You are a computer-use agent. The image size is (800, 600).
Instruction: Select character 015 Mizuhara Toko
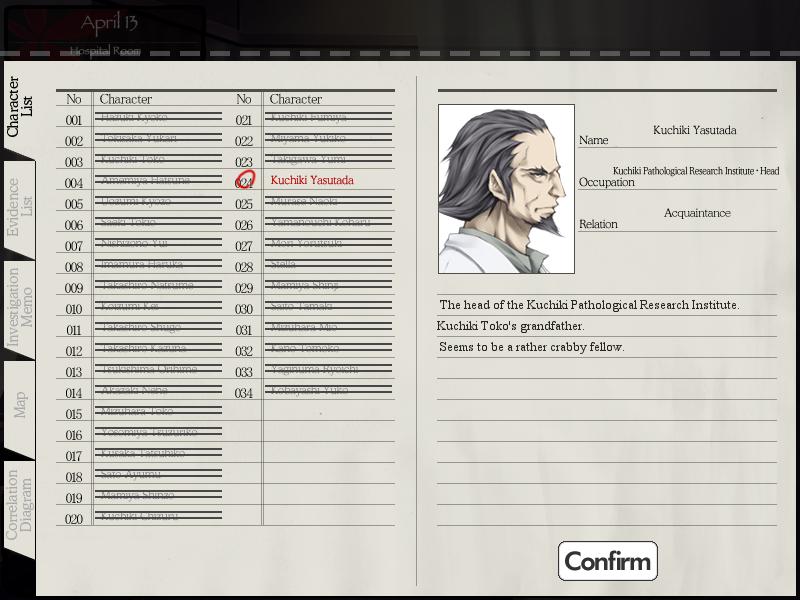coord(137,411)
